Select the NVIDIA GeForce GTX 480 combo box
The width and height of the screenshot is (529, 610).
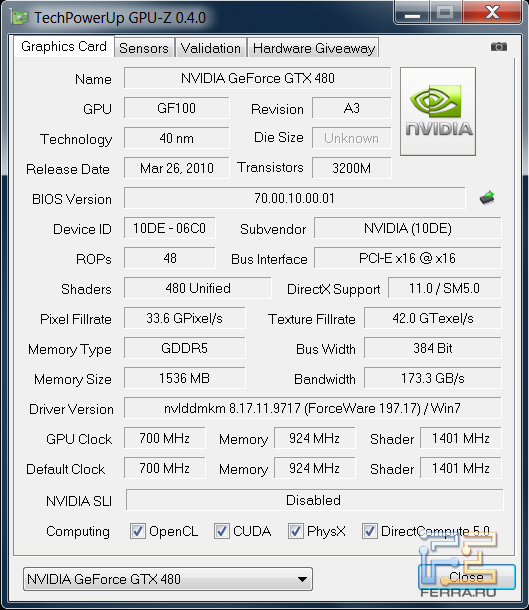(168, 579)
